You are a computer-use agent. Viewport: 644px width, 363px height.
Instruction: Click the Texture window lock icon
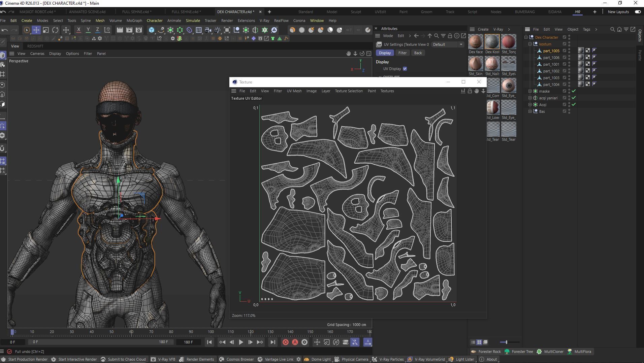click(x=470, y=91)
